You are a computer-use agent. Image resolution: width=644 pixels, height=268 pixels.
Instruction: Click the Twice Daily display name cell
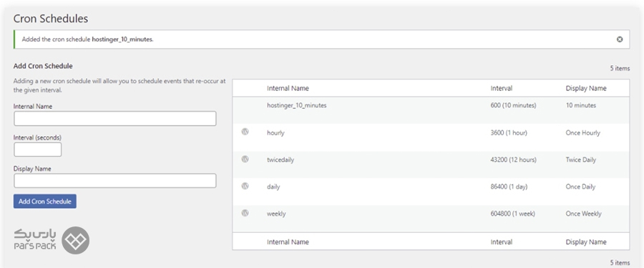point(581,160)
